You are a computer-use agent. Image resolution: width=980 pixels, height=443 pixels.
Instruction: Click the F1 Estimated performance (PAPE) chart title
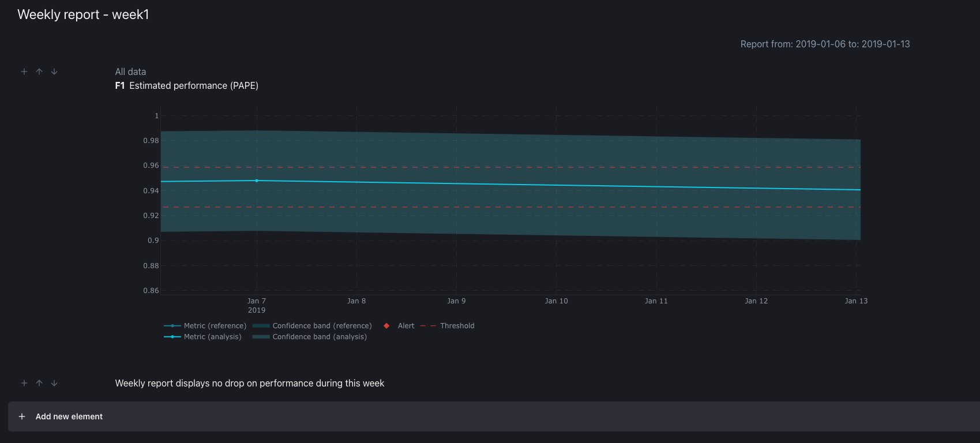187,86
